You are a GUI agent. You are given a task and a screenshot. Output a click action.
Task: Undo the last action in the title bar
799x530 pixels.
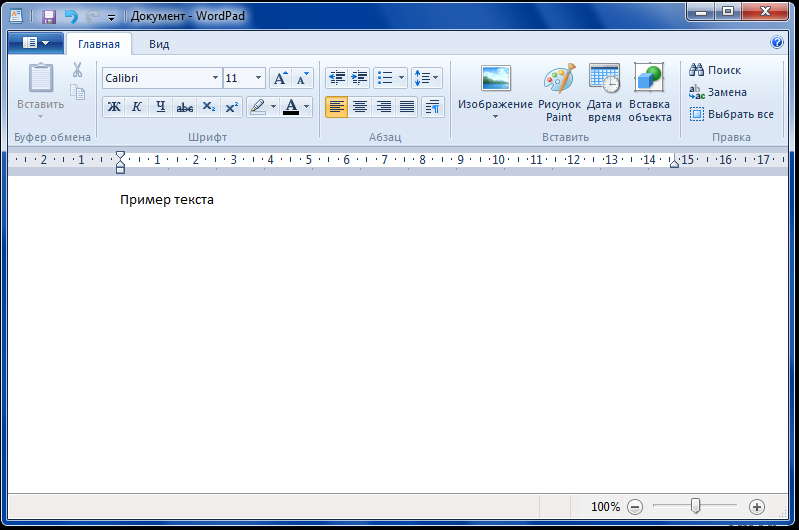click(x=71, y=16)
